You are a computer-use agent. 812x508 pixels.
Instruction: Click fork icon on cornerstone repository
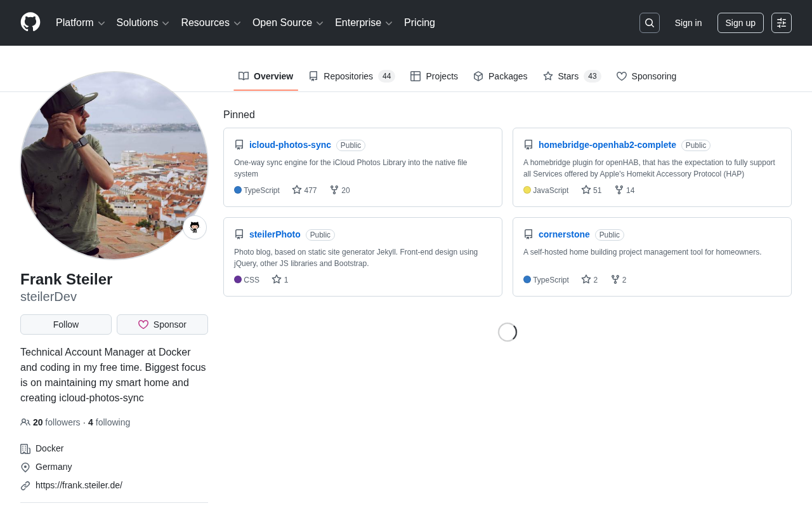click(x=615, y=279)
